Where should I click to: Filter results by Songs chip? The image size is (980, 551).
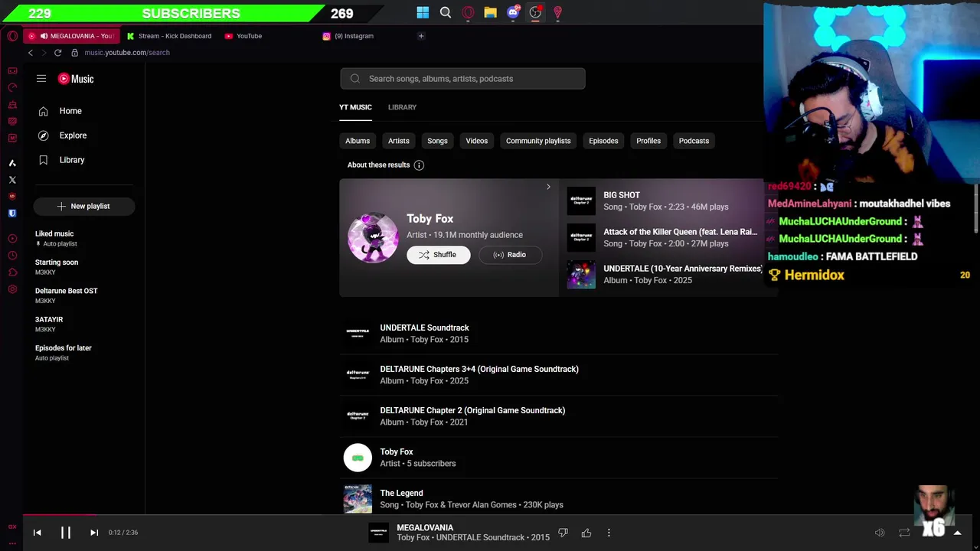(437, 141)
